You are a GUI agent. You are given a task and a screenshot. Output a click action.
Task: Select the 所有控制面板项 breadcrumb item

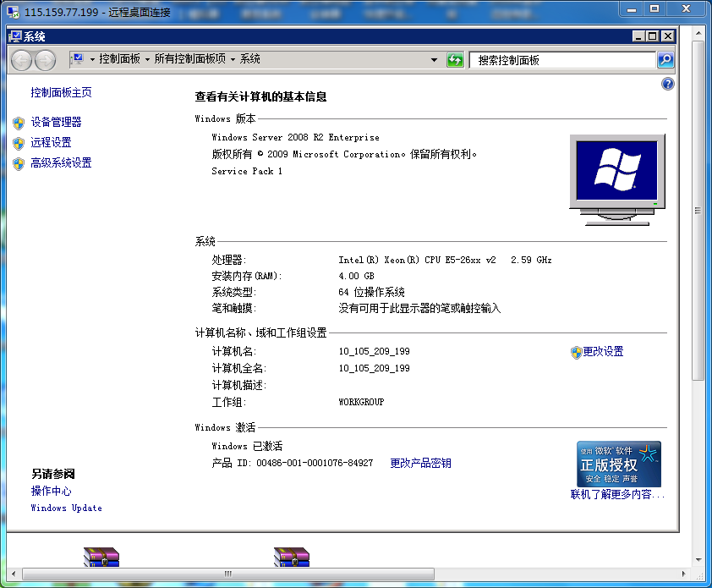pos(189,59)
